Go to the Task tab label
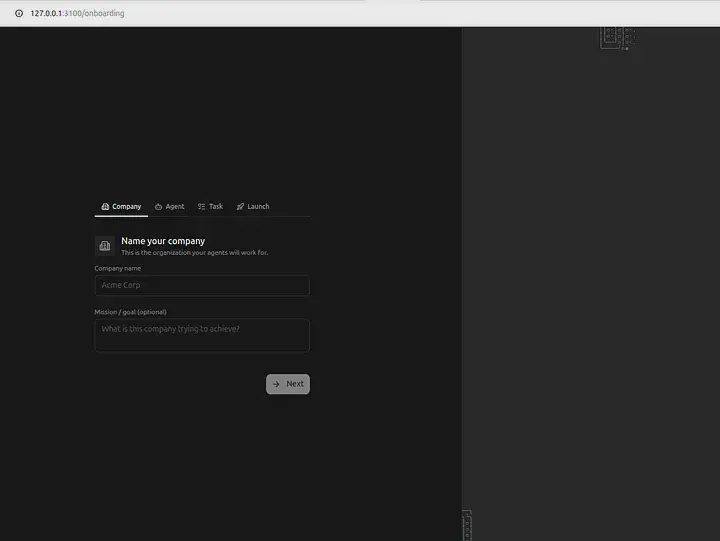This screenshot has height=541, width=720. coord(216,207)
